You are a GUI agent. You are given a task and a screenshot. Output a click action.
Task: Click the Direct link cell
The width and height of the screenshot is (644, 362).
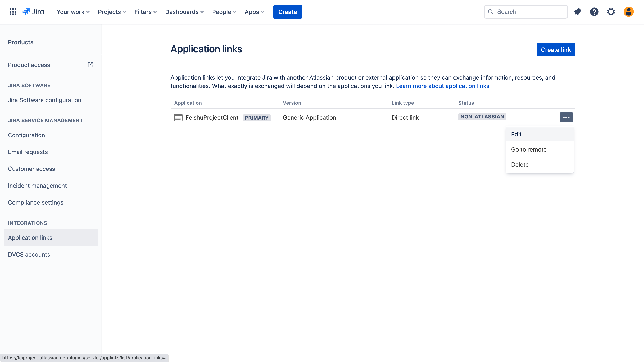tap(405, 118)
